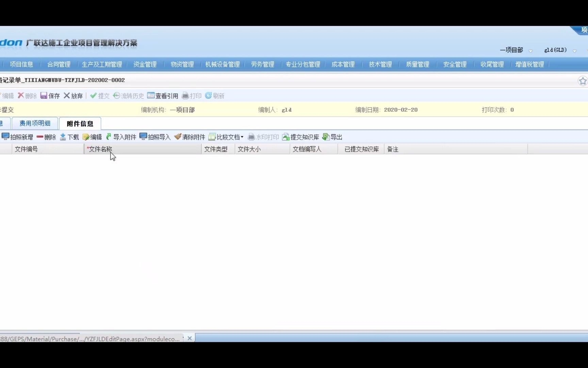
Task: Click the 文档编写人 column header
Action: click(x=314, y=149)
